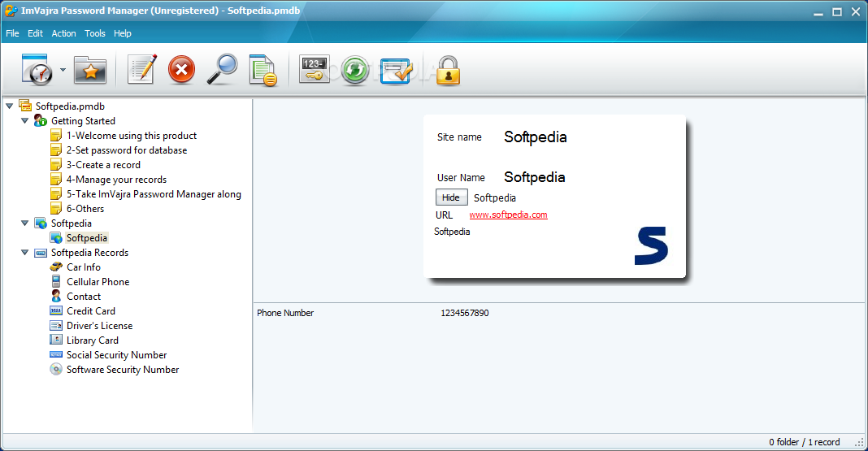The image size is (868, 451).
Task: Select the highlighted Softpedia record
Action: tap(87, 238)
